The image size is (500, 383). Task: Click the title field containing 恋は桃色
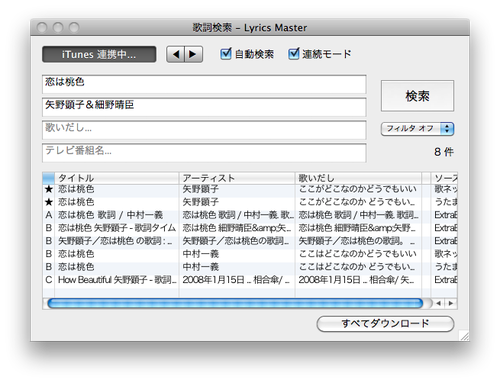click(204, 84)
